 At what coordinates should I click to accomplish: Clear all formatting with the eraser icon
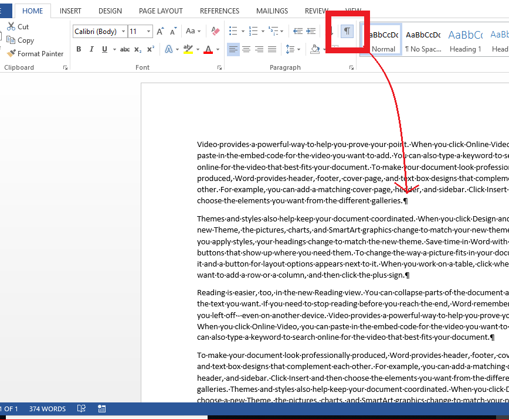click(215, 31)
